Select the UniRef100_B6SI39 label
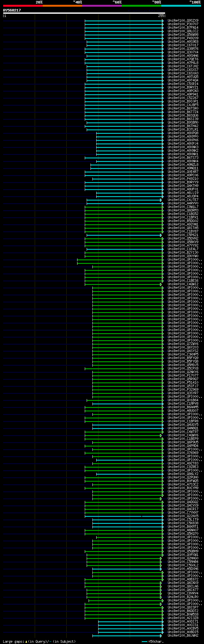 tap(183, 119)
